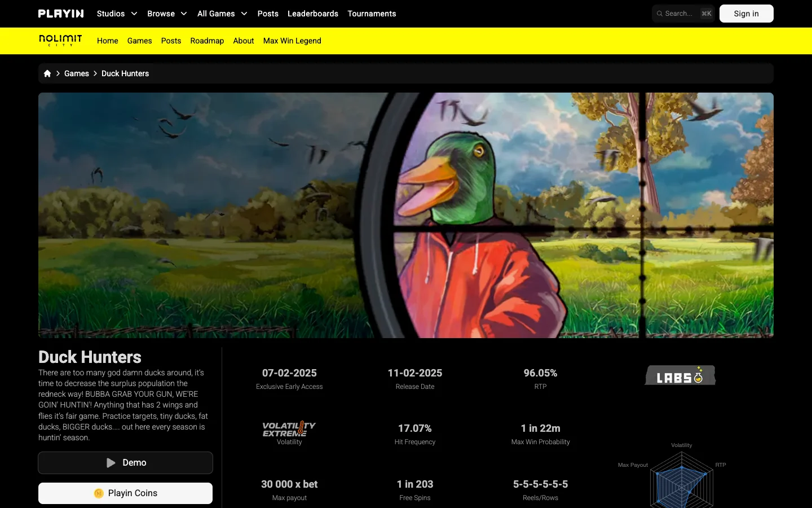812x508 pixels.
Task: Click the Duck Hunters title heading
Action: [x=90, y=357]
